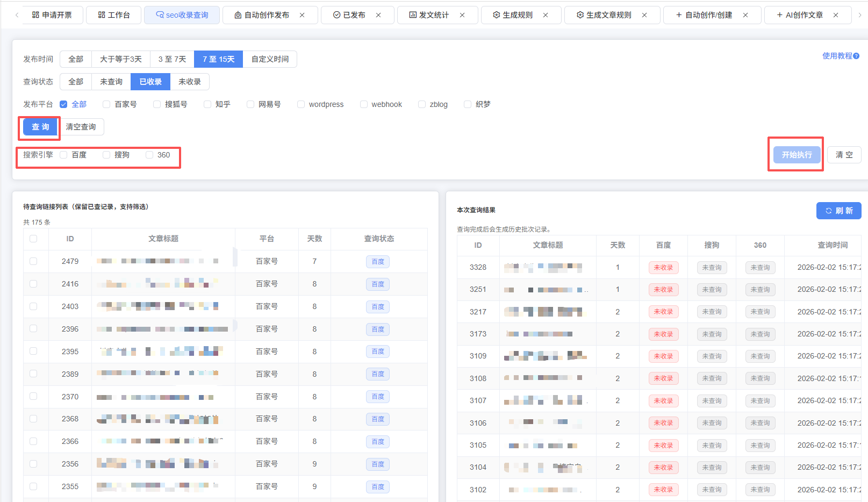Switch to the 工作台 tab
This screenshot has height=502, width=868.
coord(114,15)
